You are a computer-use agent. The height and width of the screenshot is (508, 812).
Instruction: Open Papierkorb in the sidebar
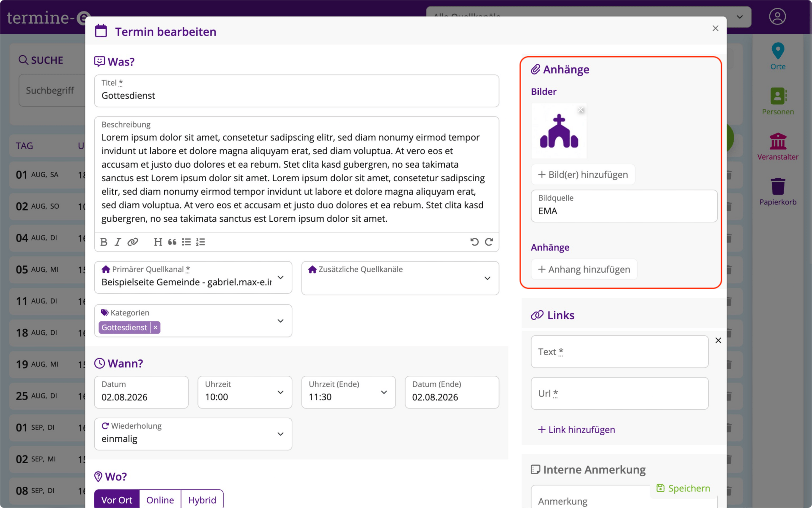pos(778,192)
